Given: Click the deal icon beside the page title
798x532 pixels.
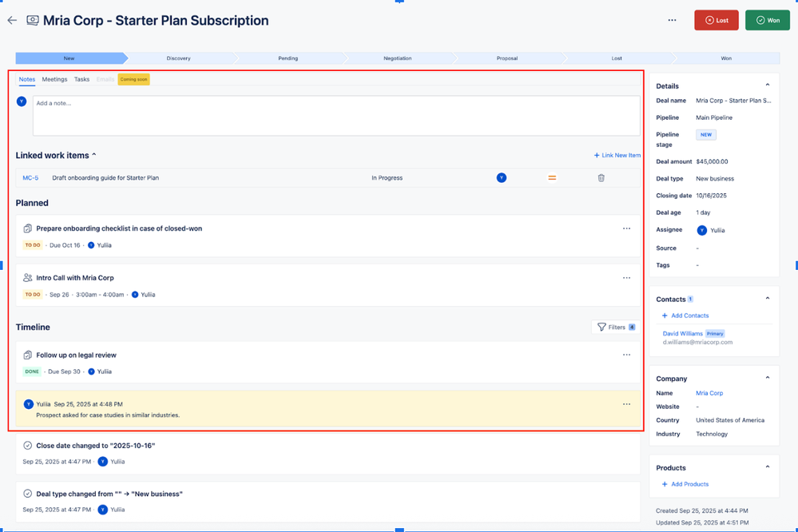Looking at the screenshot, I should (x=32, y=20).
